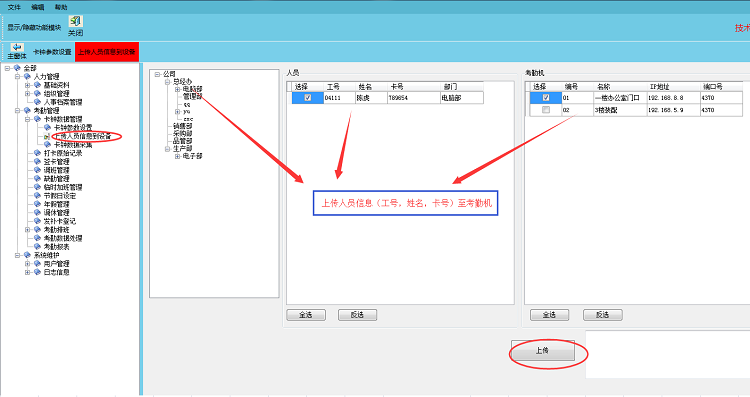Click 全选 under the 人员 list
750x397 pixels.
pyautogui.click(x=306, y=315)
